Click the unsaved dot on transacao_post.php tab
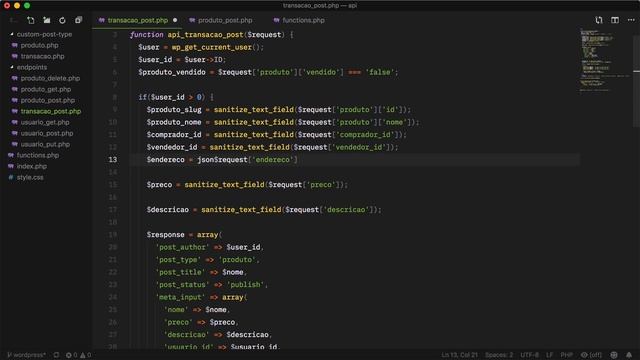640x360 pixels. coord(175,20)
